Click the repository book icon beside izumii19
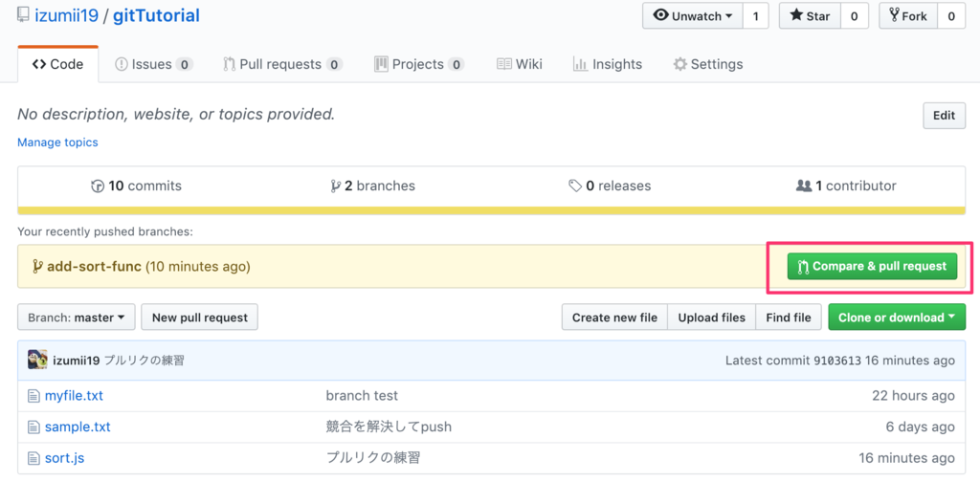The height and width of the screenshot is (482, 980). [x=22, y=16]
